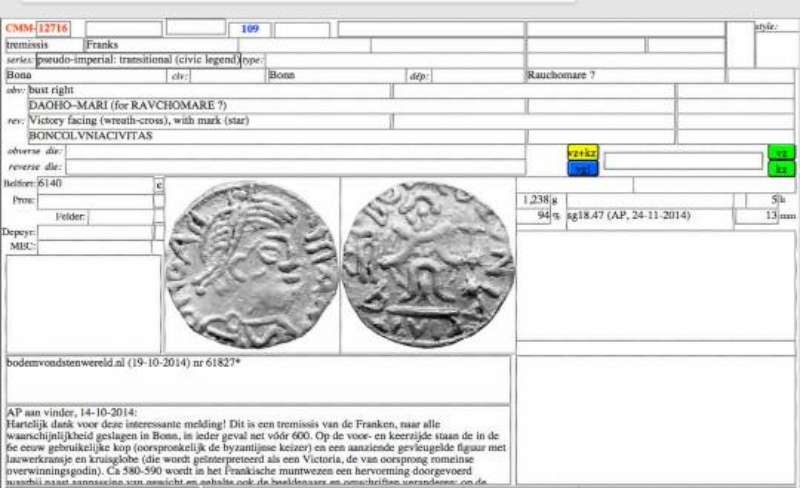Select the series field 'pseudo-imperial: transitional'

[138, 60]
